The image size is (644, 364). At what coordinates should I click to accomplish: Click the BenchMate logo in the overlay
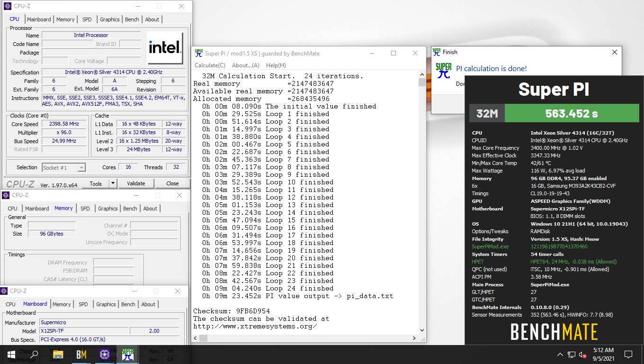coord(554,332)
